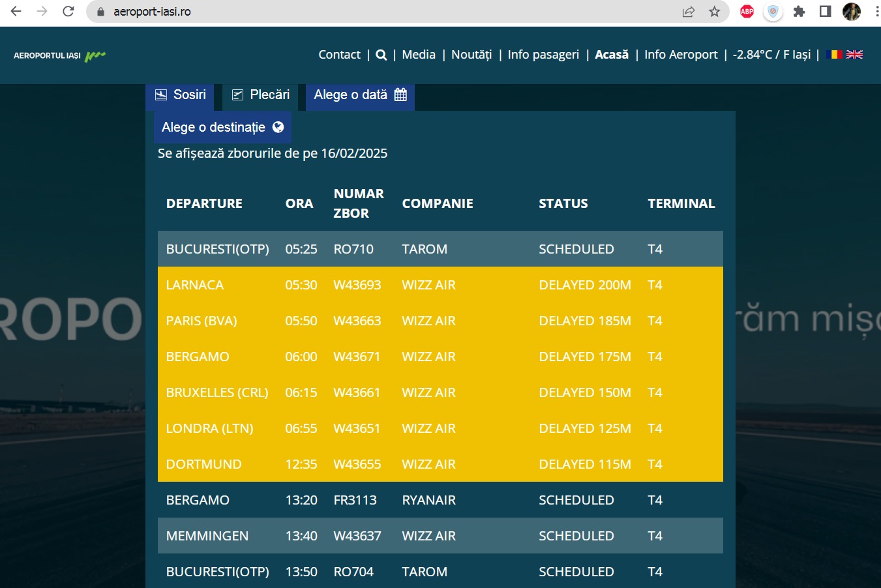The image size is (881, 588).
Task: Open the user profile avatar
Action: (852, 12)
